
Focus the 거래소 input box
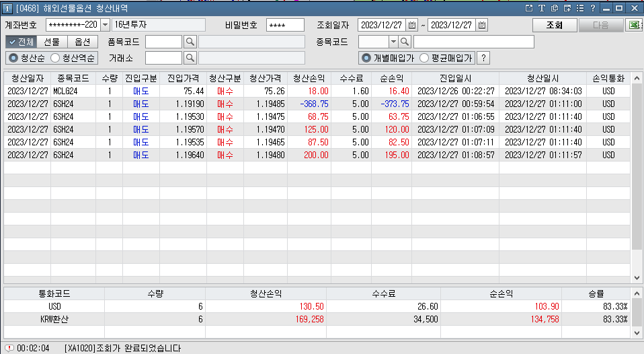pos(163,58)
